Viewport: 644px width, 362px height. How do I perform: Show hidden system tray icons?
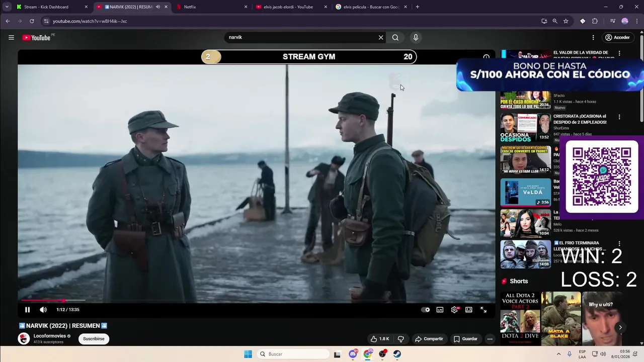click(558, 354)
